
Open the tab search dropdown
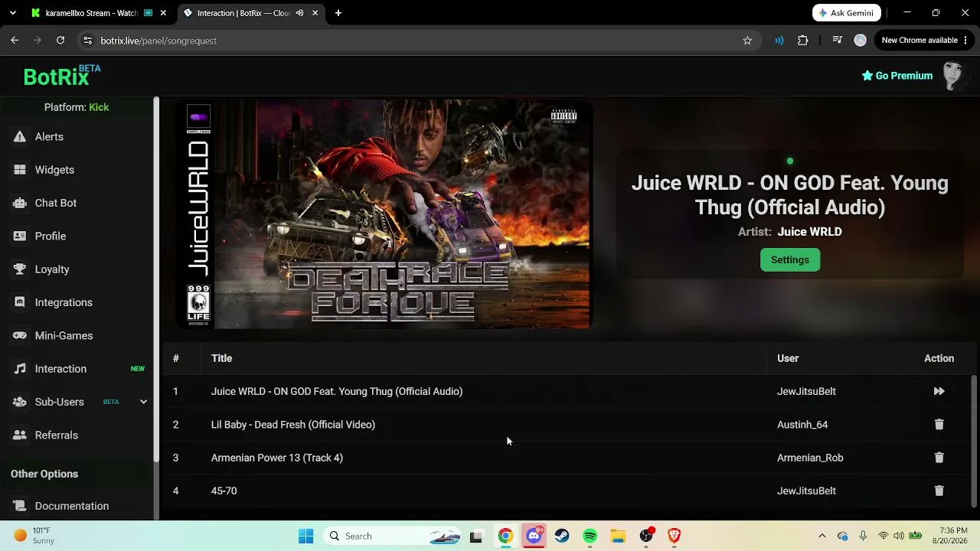(x=12, y=13)
